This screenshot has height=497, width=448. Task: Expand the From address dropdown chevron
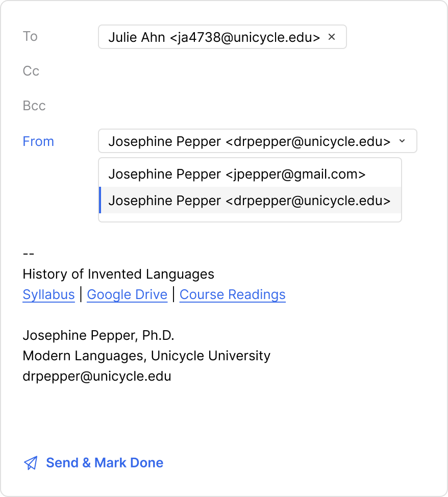coord(402,141)
